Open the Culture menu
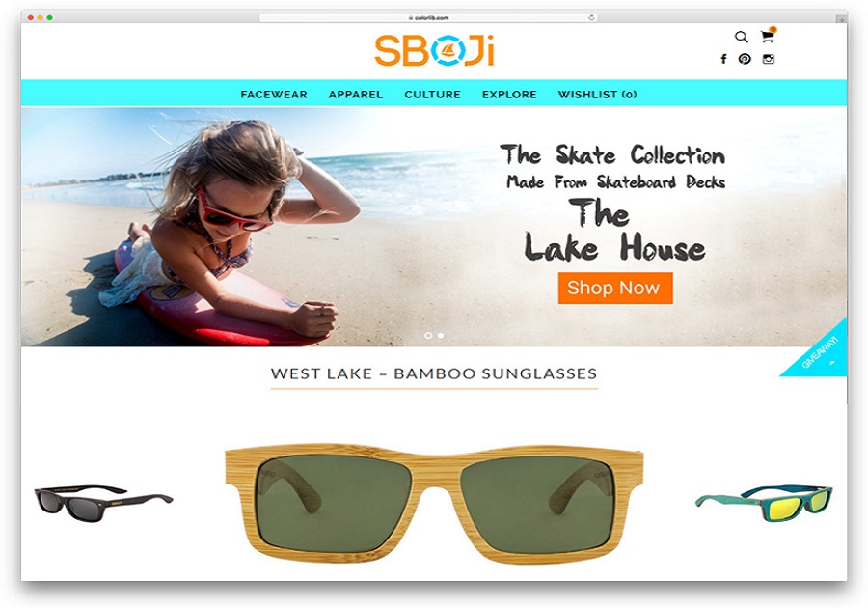868x608 pixels. [x=432, y=95]
